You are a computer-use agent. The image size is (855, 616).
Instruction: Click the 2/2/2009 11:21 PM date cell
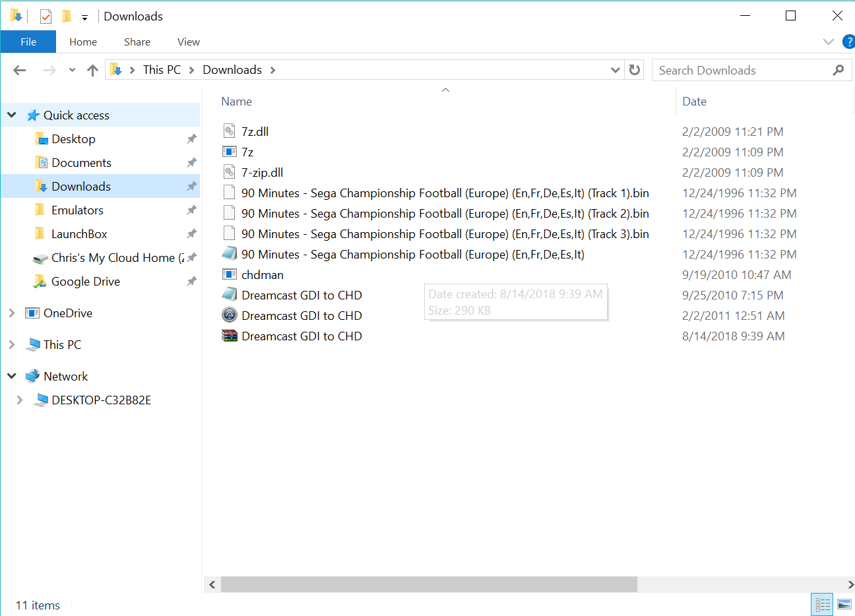(733, 132)
